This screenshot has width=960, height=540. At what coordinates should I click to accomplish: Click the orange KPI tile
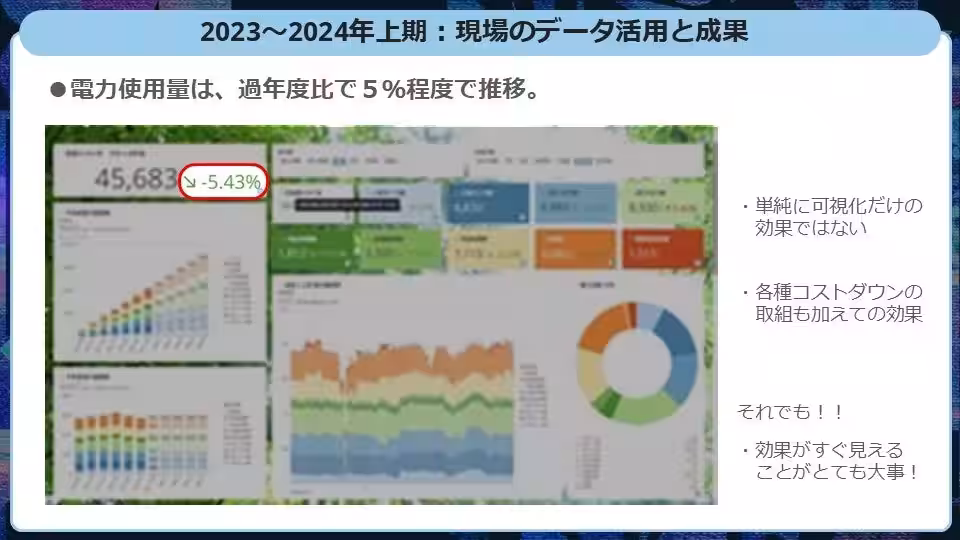pos(574,250)
